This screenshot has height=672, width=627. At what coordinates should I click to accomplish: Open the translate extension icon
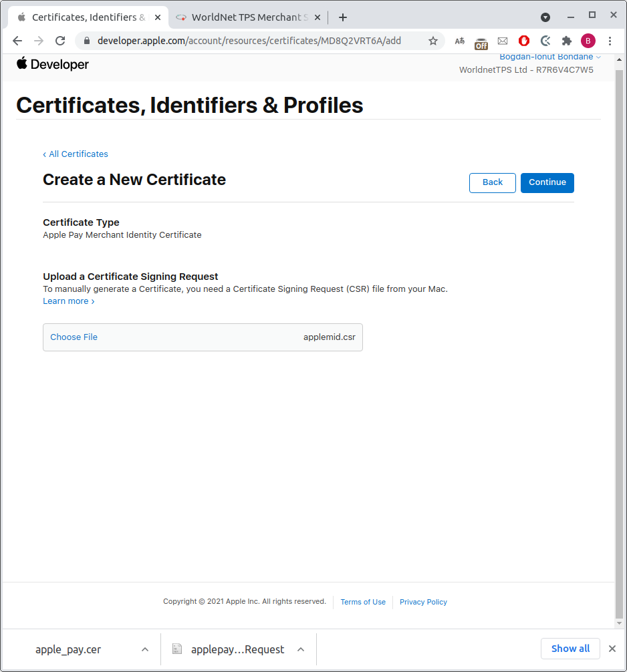pyautogui.click(x=460, y=41)
